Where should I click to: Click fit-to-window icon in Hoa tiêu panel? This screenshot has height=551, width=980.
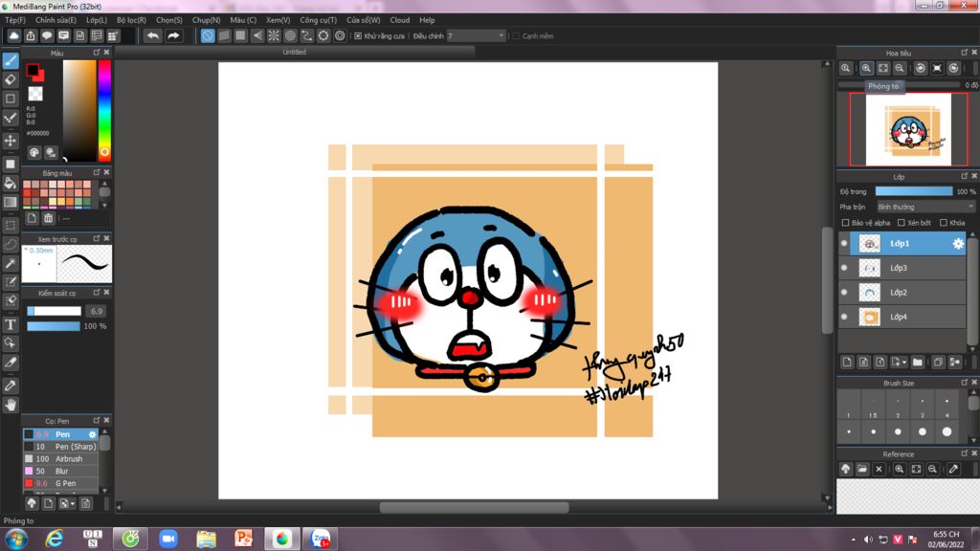click(883, 68)
